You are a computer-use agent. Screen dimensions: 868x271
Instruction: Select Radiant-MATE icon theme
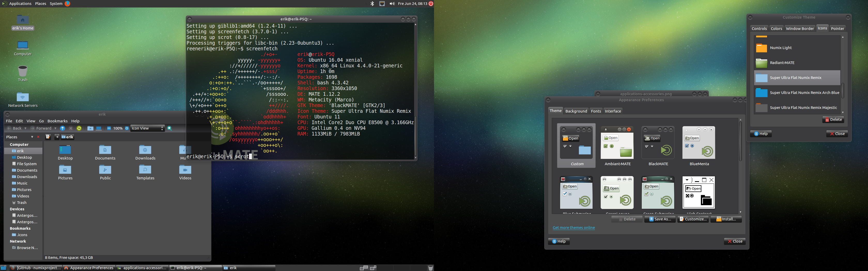tap(797, 63)
